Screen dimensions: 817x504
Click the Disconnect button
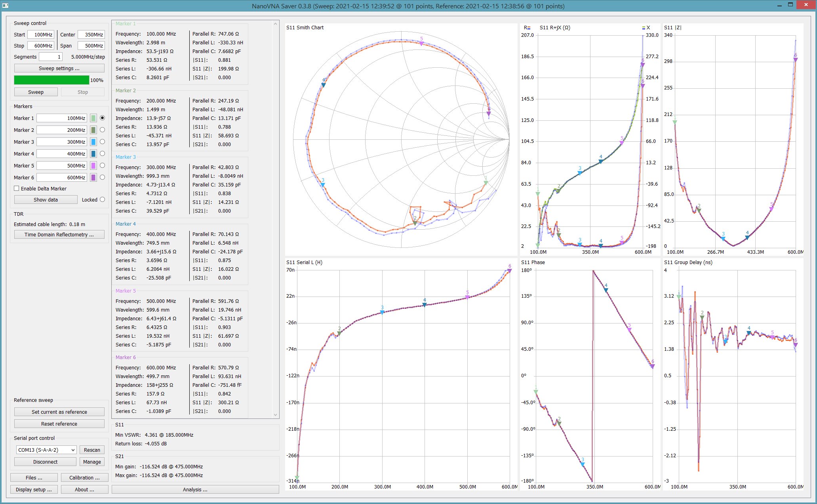click(x=45, y=462)
